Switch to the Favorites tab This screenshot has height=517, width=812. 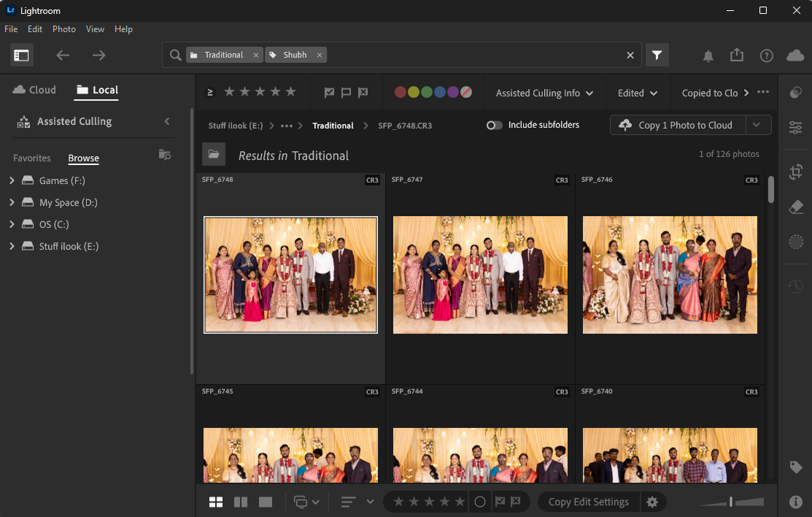pyautogui.click(x=32, y=158)
